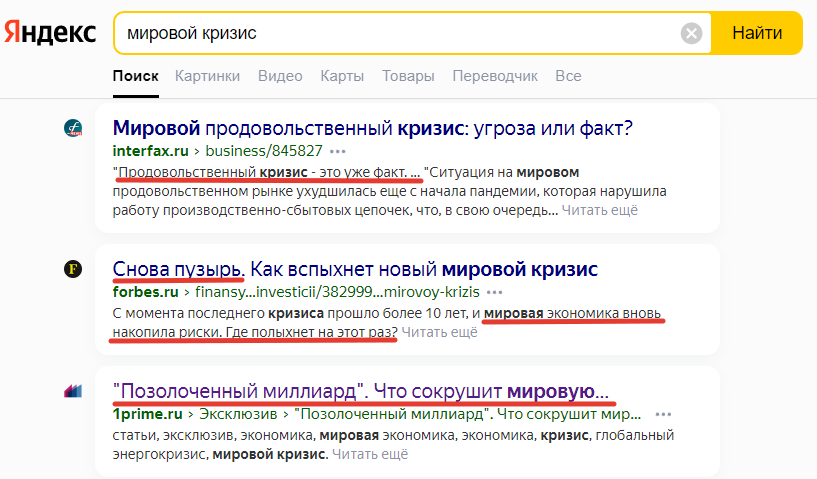Expand the Interfax snippet with "Читать ещё"
Viewport: 817px width, 479px height.
pos(599,210)
